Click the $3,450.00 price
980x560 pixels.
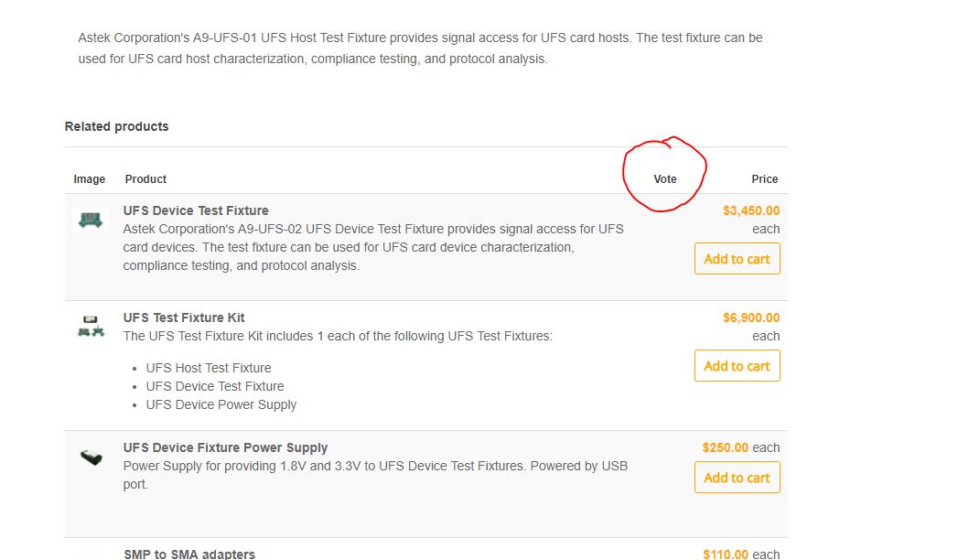coord(751,210)
